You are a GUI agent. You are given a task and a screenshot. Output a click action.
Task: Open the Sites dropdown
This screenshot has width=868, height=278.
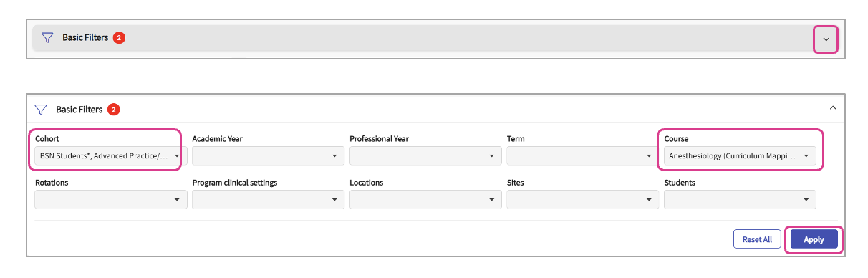tap(582, 199)
